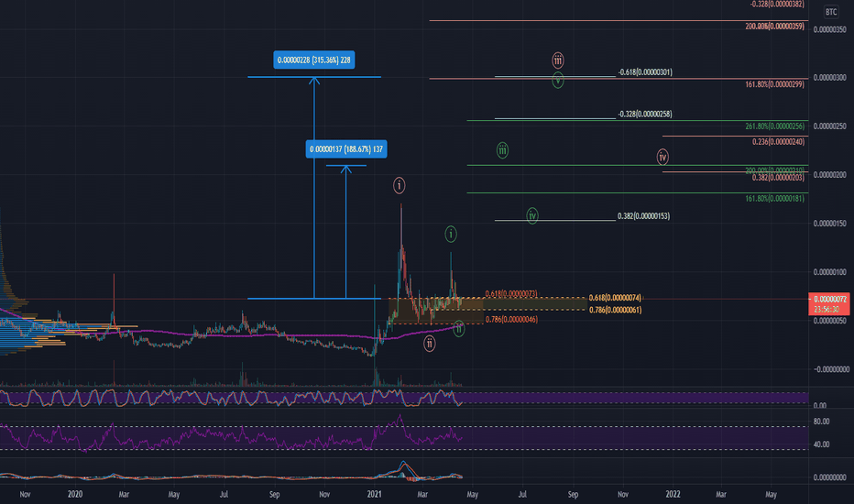Select the green wave ii marker
The height and width of the screenshot is (504, 854).
coord(459,329)
